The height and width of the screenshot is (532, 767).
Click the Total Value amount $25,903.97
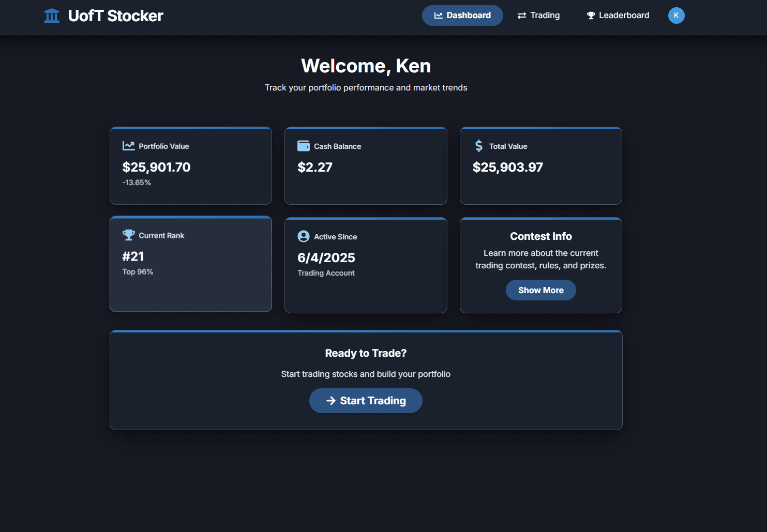(507, 167)
